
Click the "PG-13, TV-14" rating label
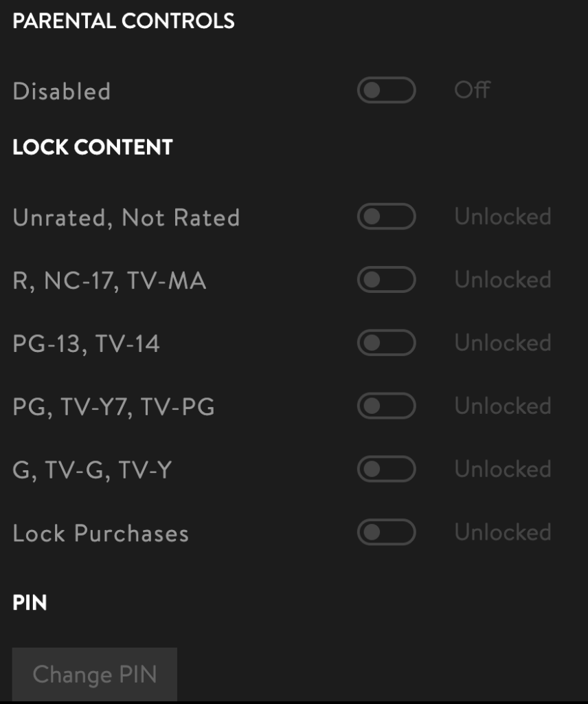pos(87,344)
